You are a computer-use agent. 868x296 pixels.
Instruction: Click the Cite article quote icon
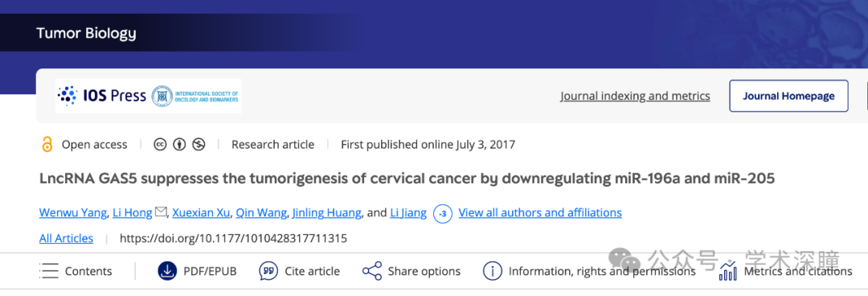(268, 271)
